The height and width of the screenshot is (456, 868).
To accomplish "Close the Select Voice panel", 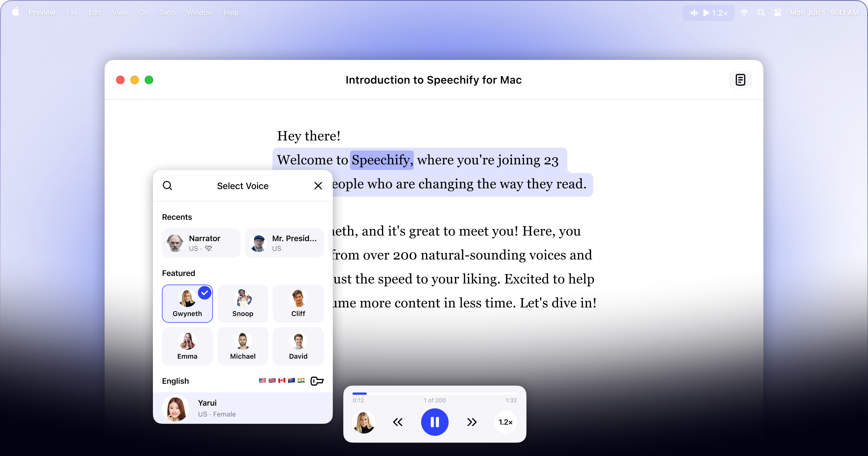I will 318,186.
